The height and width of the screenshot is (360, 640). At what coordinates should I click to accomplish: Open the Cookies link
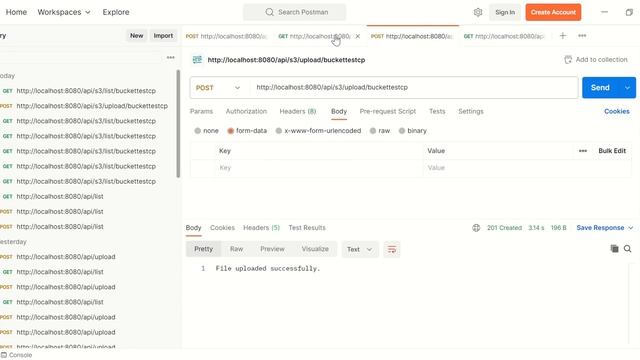616,111
